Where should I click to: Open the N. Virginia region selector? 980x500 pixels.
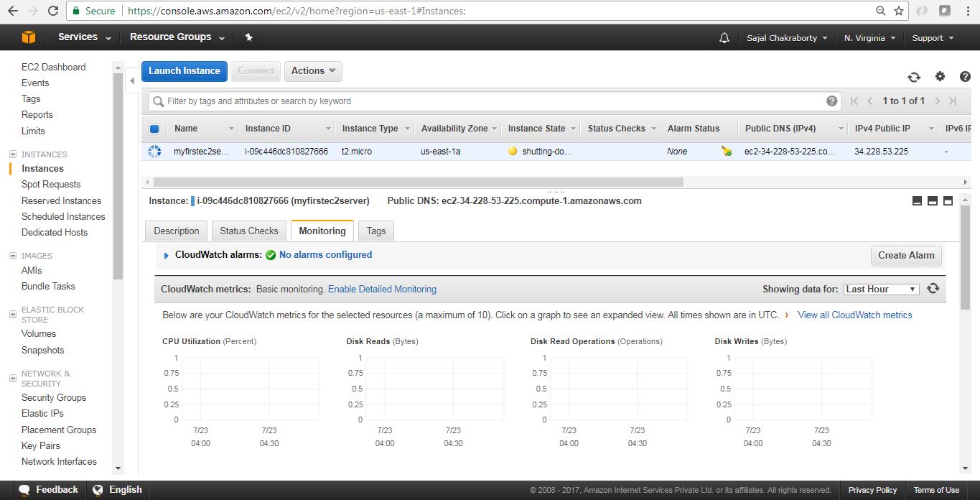(x=870, y=38)
